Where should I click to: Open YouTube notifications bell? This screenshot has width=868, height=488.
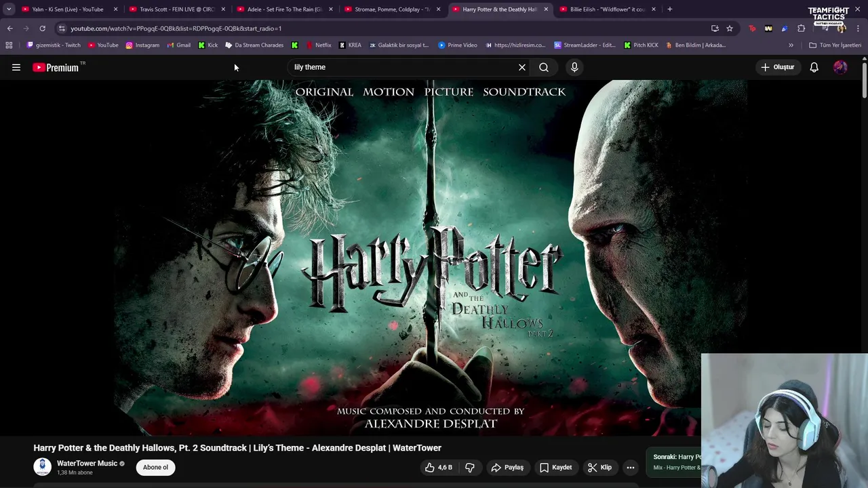[814, 67]
